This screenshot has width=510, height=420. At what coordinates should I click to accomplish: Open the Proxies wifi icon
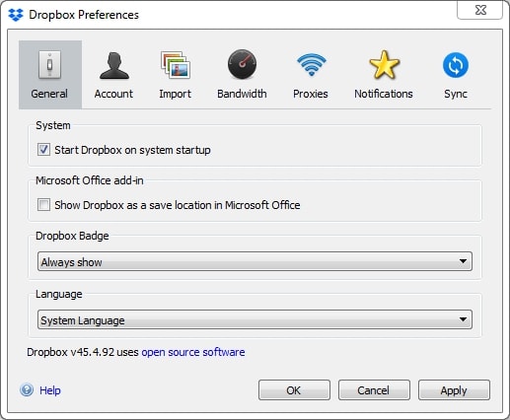click(x=311, y=64)
